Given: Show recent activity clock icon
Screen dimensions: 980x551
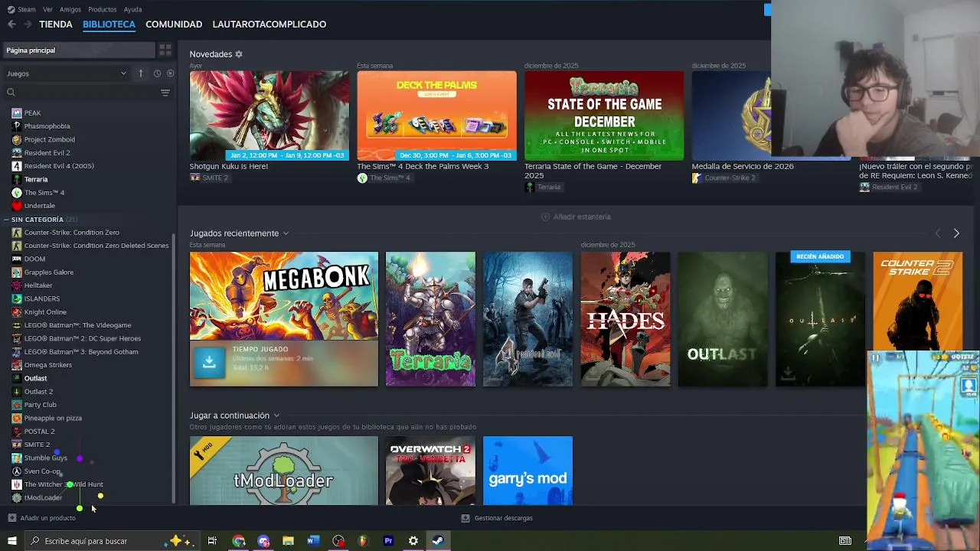Looking at the screenshot, I should (x=157, y=73).
